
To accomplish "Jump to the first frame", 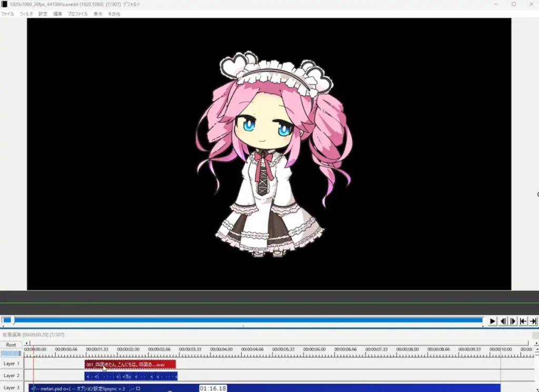I will tap(523, 321).
